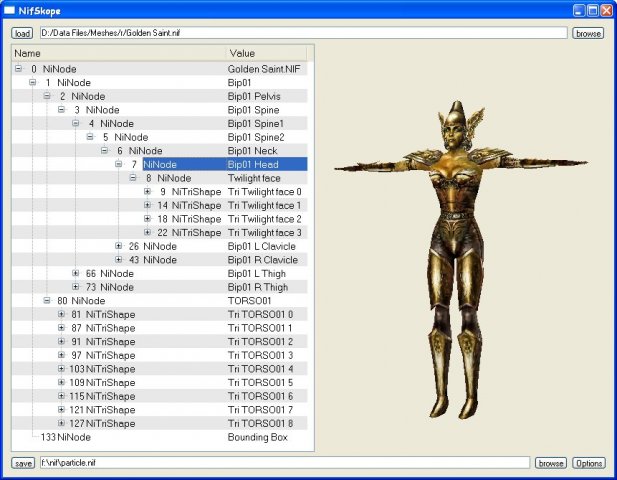Click browse next to the load path
The image size is (617, 480).
point(588,33)
